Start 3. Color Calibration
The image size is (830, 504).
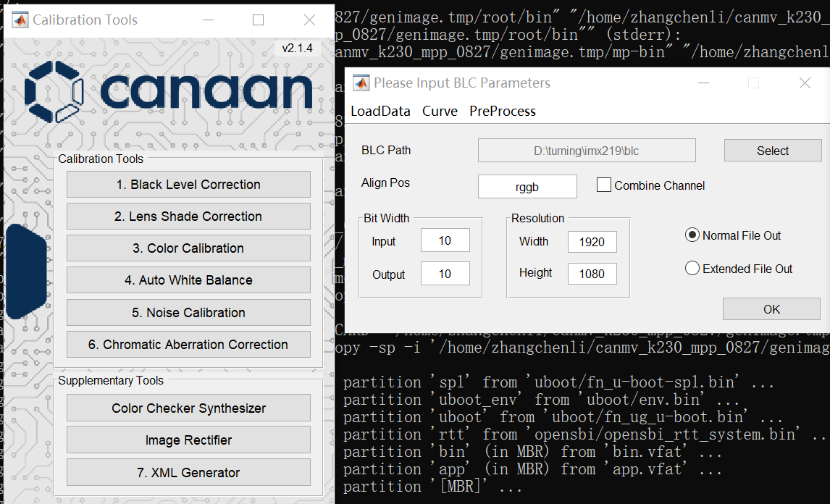[x=188, y=248]
